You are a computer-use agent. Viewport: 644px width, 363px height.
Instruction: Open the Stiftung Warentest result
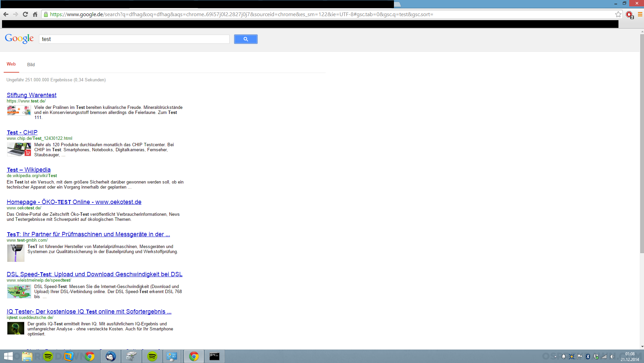point(32,95)
